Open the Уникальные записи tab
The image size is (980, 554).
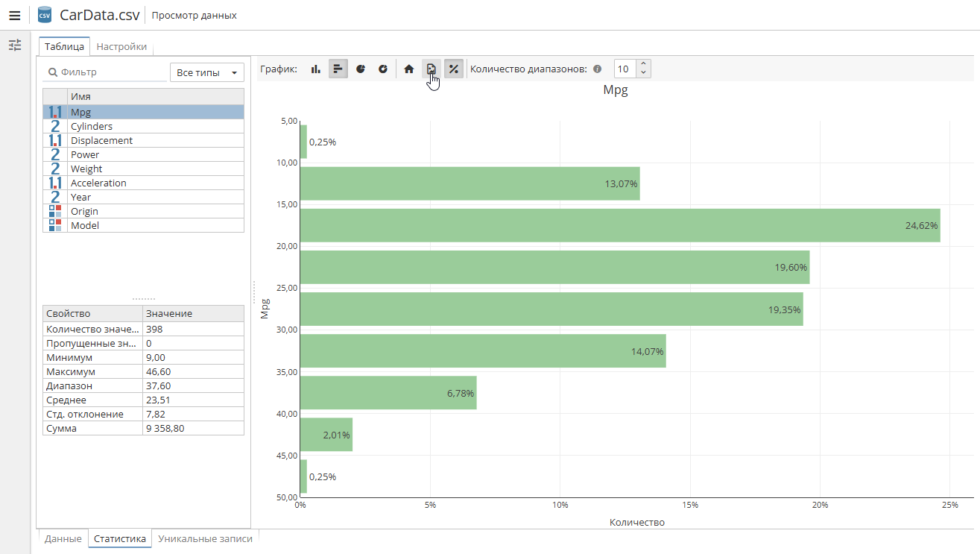click(x=206, y=538)
